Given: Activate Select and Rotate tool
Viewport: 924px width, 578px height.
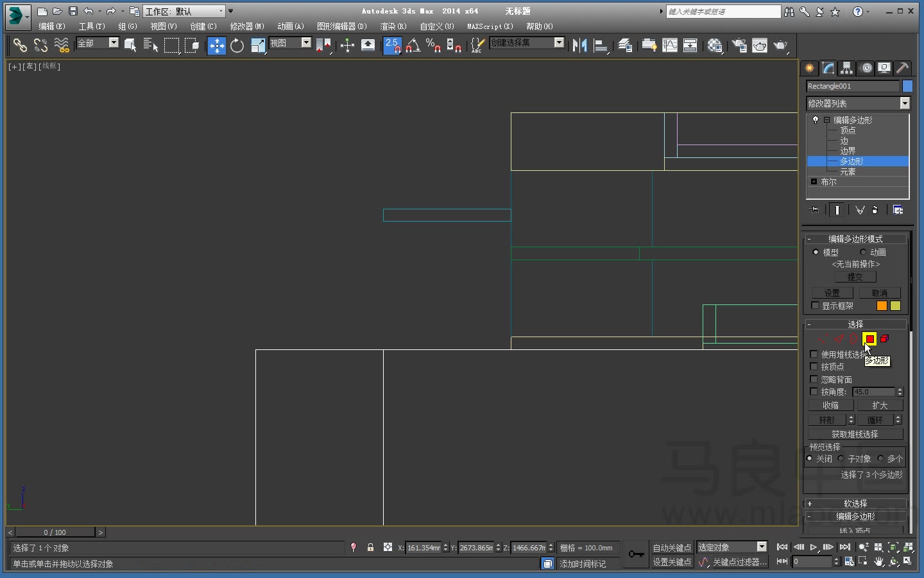Looking at the screenshot, I should pyautogui.click(x=237, y=46).
